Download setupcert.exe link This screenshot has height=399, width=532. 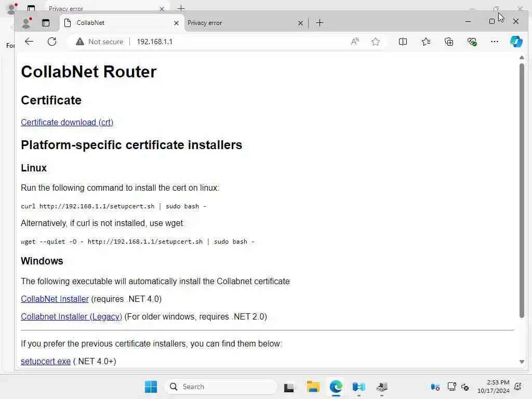tap(46, 362)
